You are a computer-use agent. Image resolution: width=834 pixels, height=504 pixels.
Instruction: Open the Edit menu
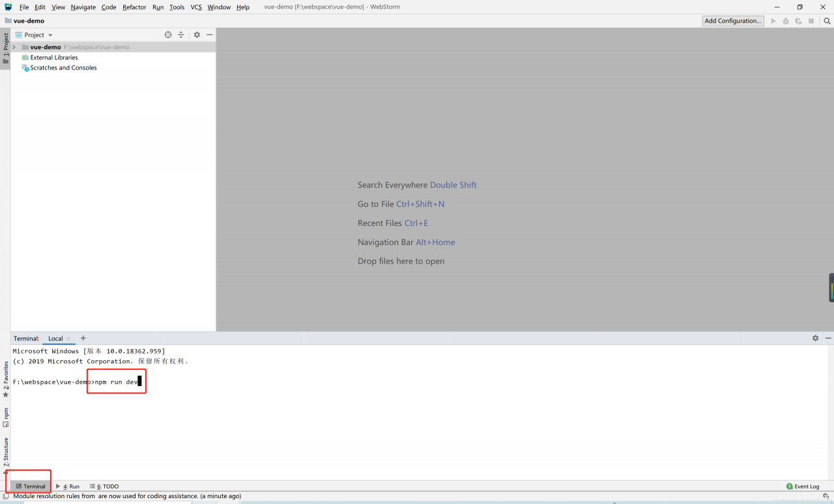click(x=40, y=7)
